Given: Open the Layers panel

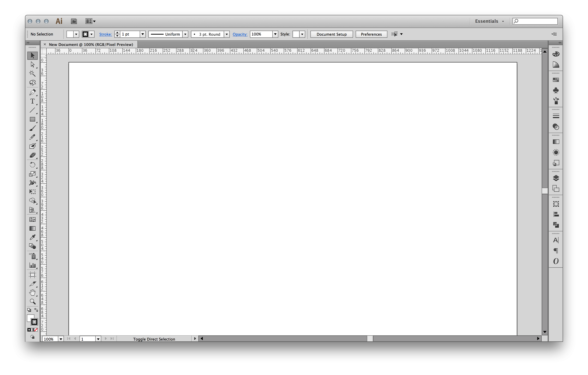Looking at the screenshot, I should pyautogui.click(x=556, y=178).
